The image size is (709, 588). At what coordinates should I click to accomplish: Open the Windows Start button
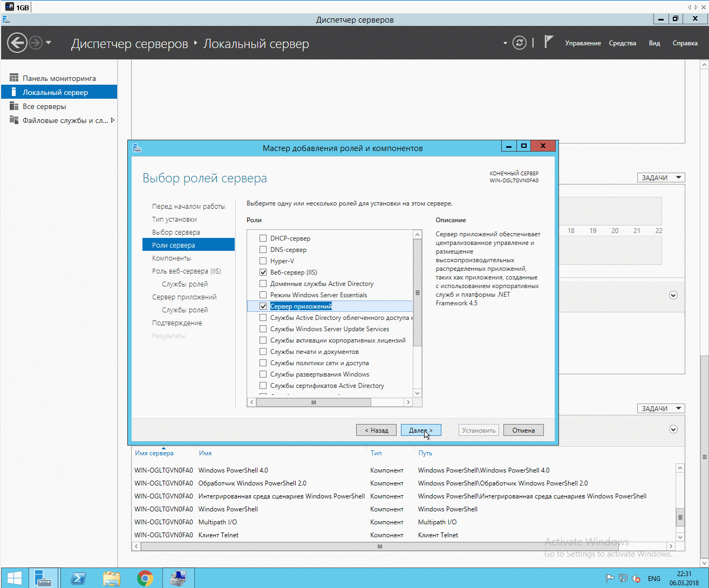pos(15,578)
